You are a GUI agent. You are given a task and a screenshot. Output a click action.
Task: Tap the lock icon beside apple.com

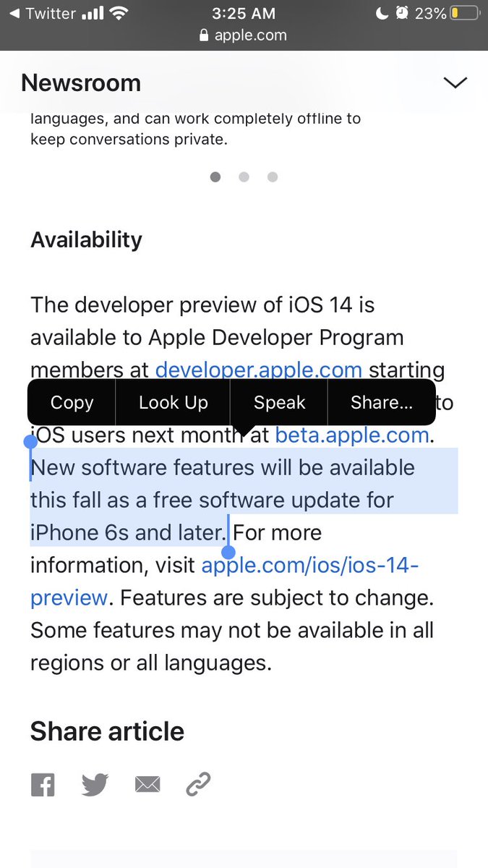[x=203, y=35]
